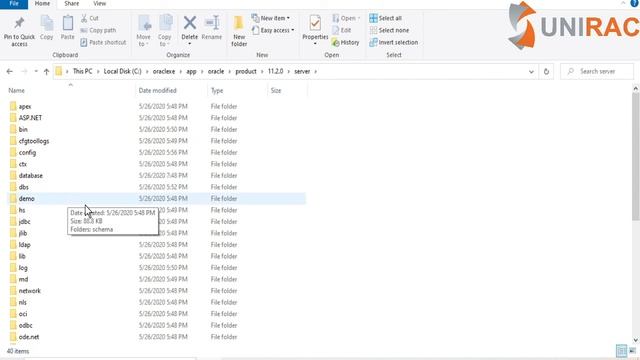Screen dimensions: 640x360
Task: Sort by the Size column header
Action: (x=287, y=91)
